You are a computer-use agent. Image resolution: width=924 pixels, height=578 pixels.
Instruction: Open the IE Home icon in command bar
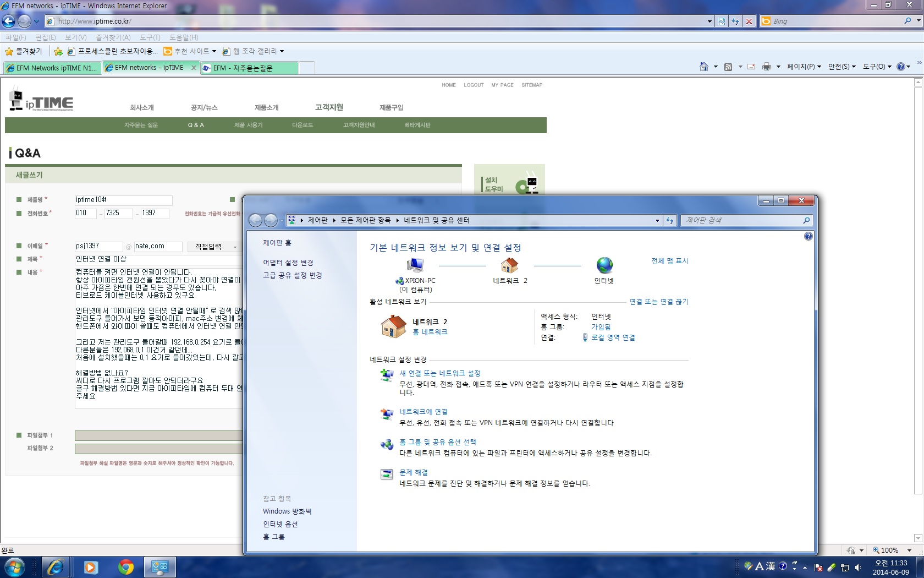(704, 67)
